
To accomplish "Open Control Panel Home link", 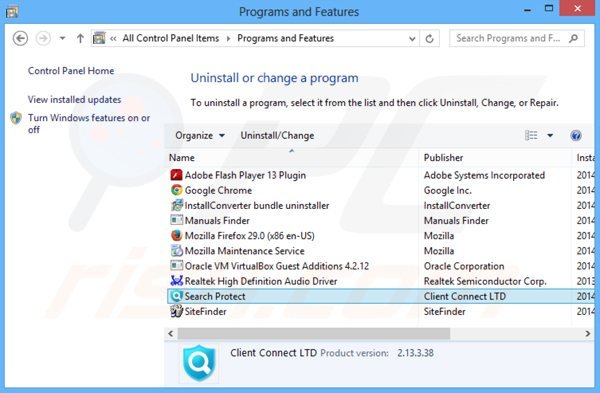I will pos(71,71).
